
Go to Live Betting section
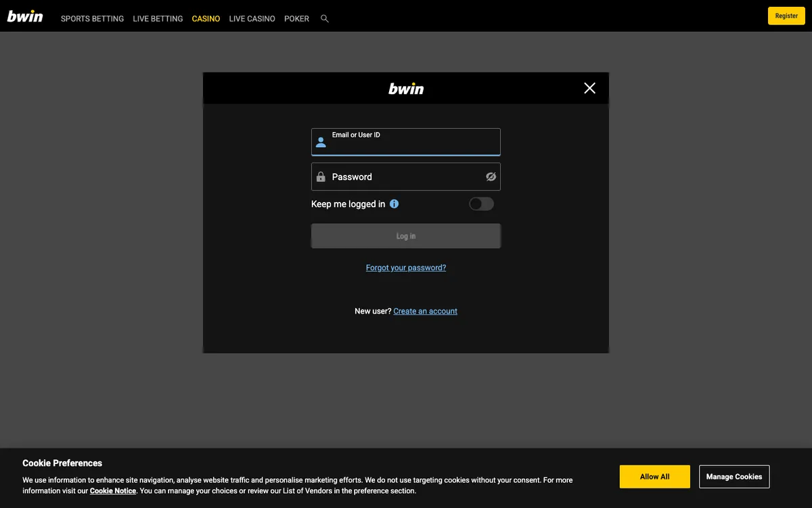pos(158,19)
